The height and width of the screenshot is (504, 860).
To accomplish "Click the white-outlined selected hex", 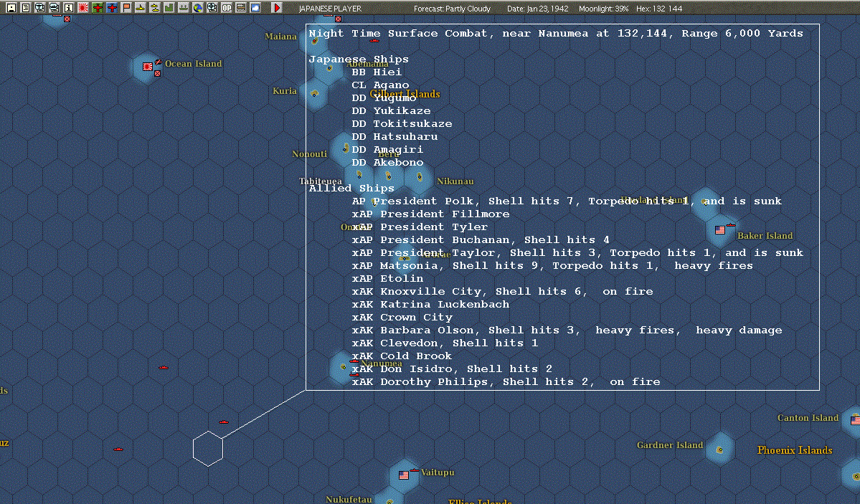I will [208, 449].
